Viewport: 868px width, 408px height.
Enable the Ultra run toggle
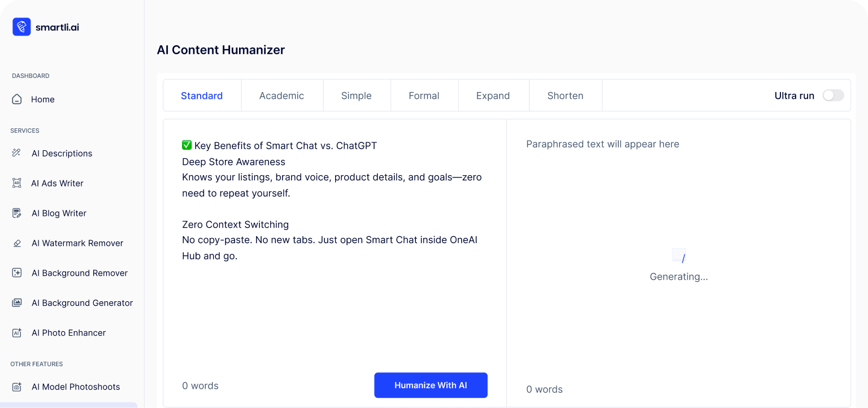832,96
